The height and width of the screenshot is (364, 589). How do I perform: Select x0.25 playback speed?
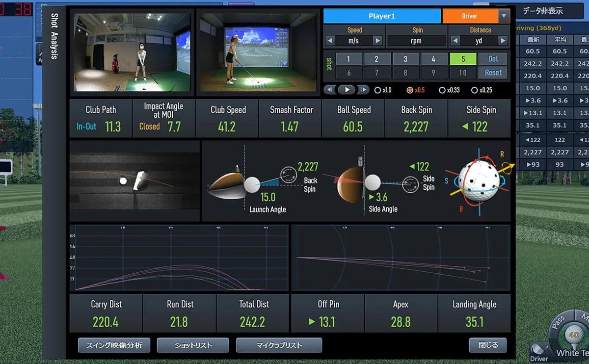click(x=482, y=90)
